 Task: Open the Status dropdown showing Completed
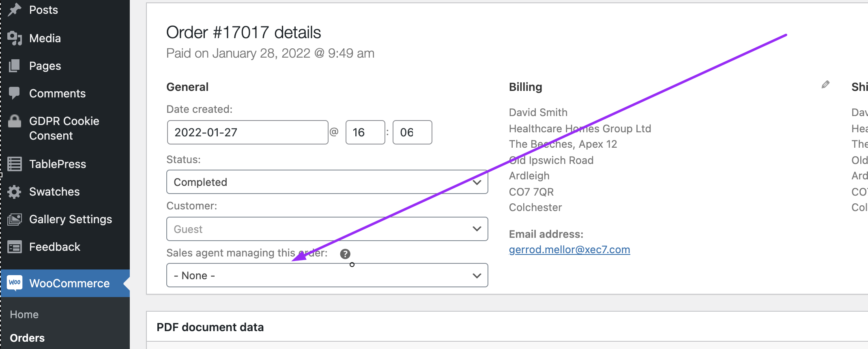pyautogui.click(x=327, y=182)
